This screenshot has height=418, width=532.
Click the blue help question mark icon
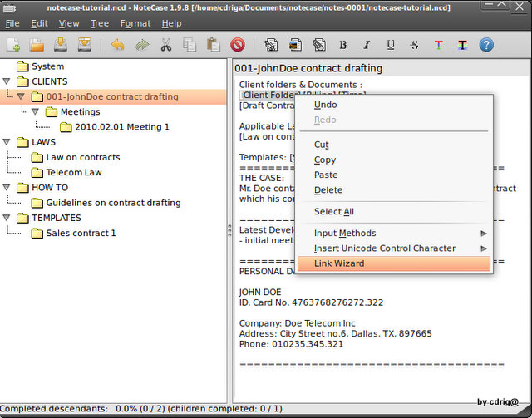(486, 45)
